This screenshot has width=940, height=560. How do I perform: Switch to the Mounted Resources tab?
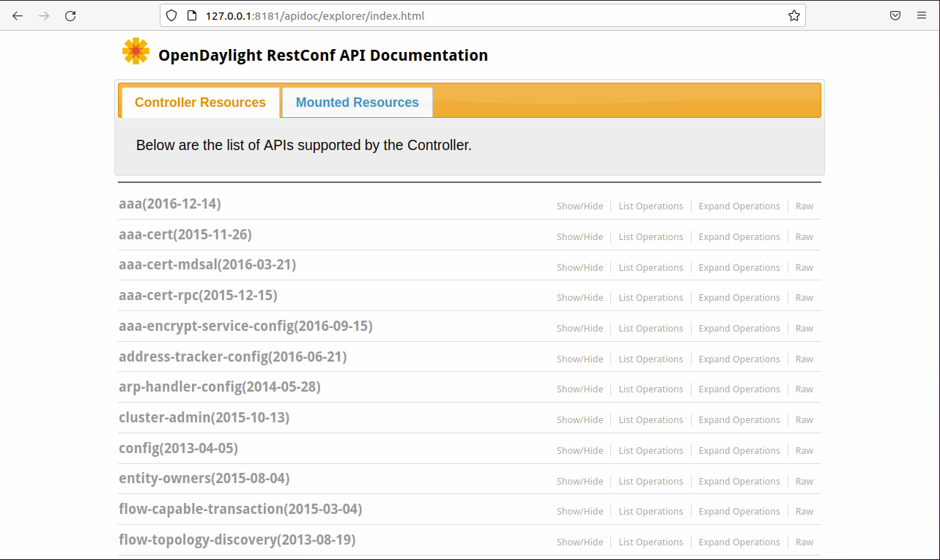click(x=357, y=102)
